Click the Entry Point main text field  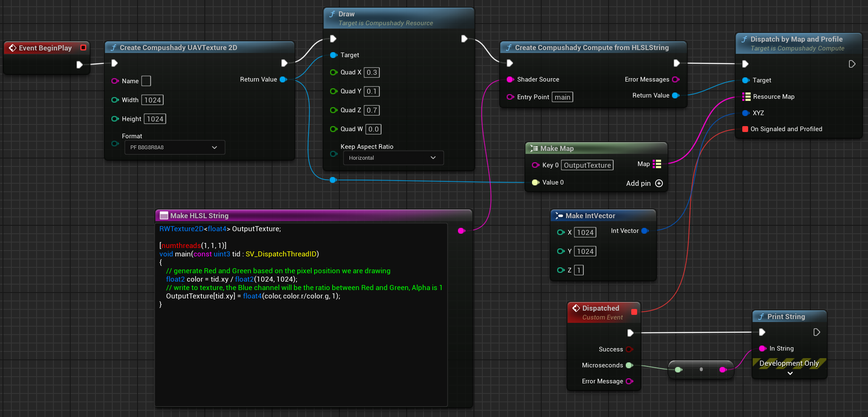(562, 97)
